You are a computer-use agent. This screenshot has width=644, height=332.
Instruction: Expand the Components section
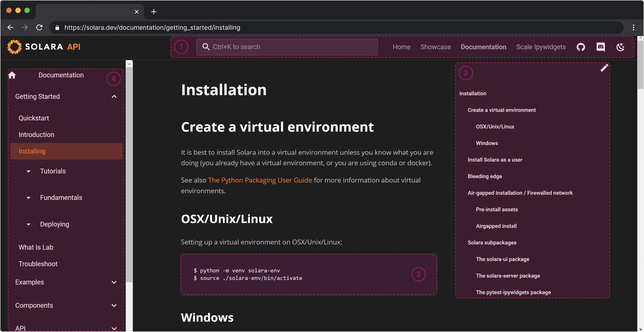pyautogui.click(x=114, y=305)
